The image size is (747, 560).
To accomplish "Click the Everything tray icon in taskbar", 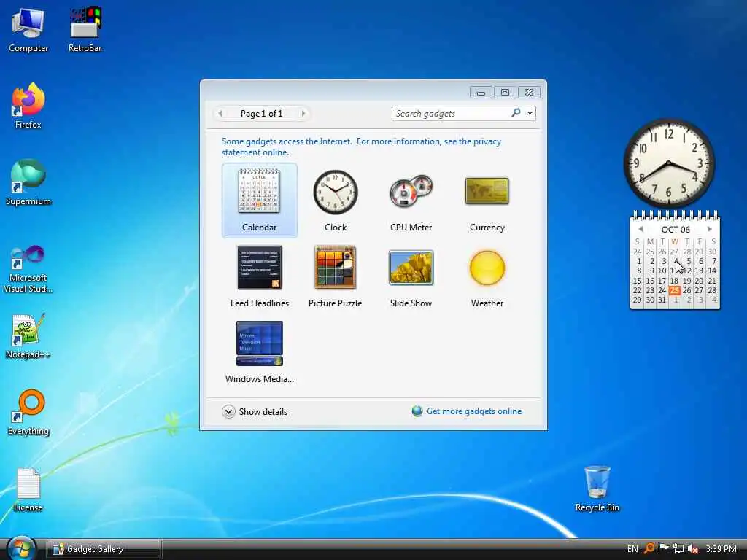I will [649, 548].
